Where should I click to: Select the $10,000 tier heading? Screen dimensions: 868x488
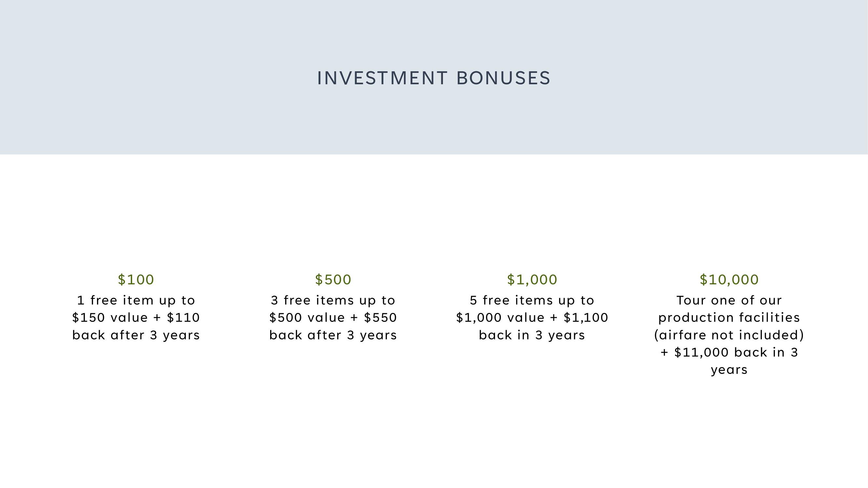pyautogui.click(x=729, y=279)
